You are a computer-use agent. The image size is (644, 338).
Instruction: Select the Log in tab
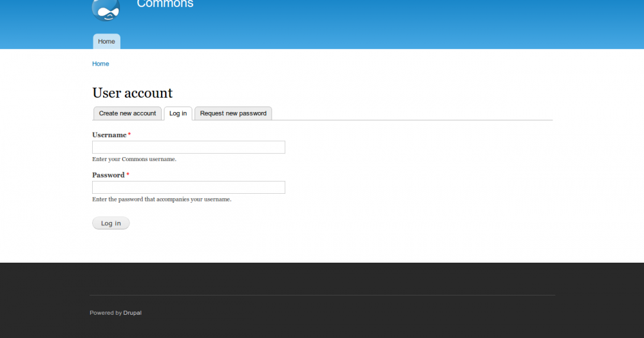coord(178,113)
